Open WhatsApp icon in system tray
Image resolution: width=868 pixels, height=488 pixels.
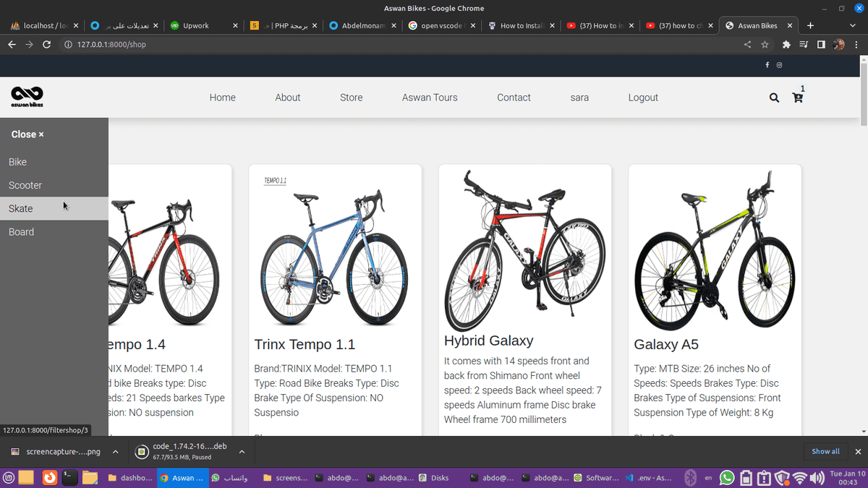(x=727, y=477)
